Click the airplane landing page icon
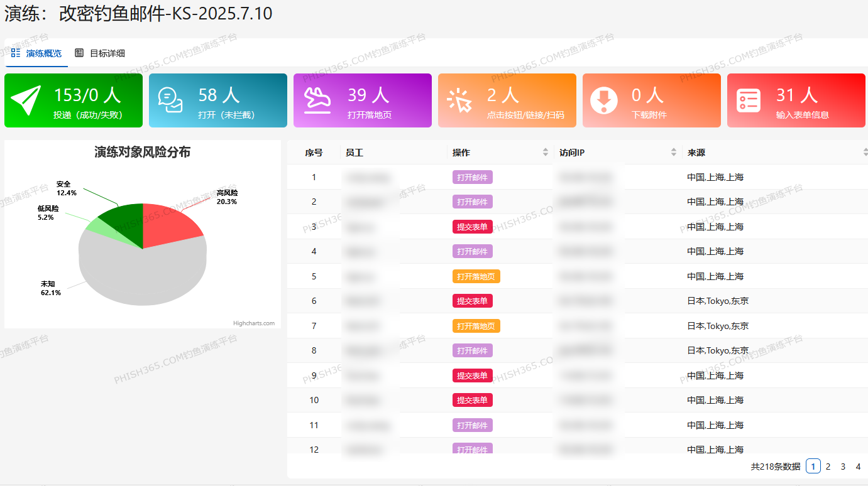The width and height of the screenshot is (868, 486). pos(317,100)
